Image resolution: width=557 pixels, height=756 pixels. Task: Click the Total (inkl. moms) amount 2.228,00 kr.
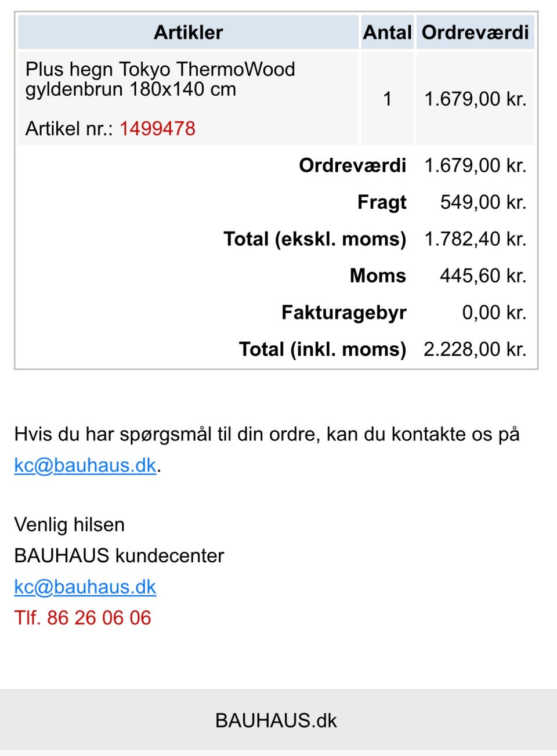(475, 349)
